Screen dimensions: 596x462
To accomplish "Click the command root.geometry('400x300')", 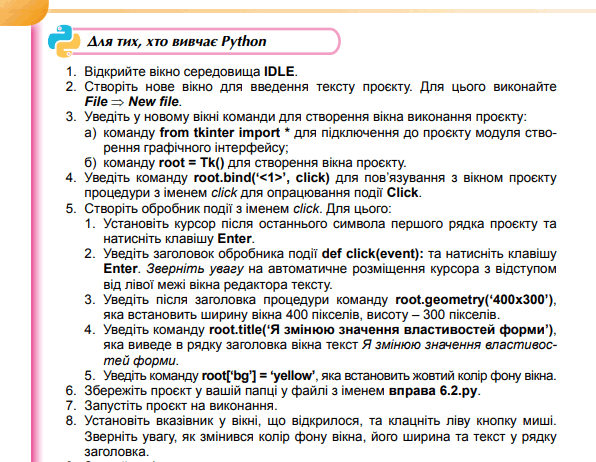I will pos(474,300).
